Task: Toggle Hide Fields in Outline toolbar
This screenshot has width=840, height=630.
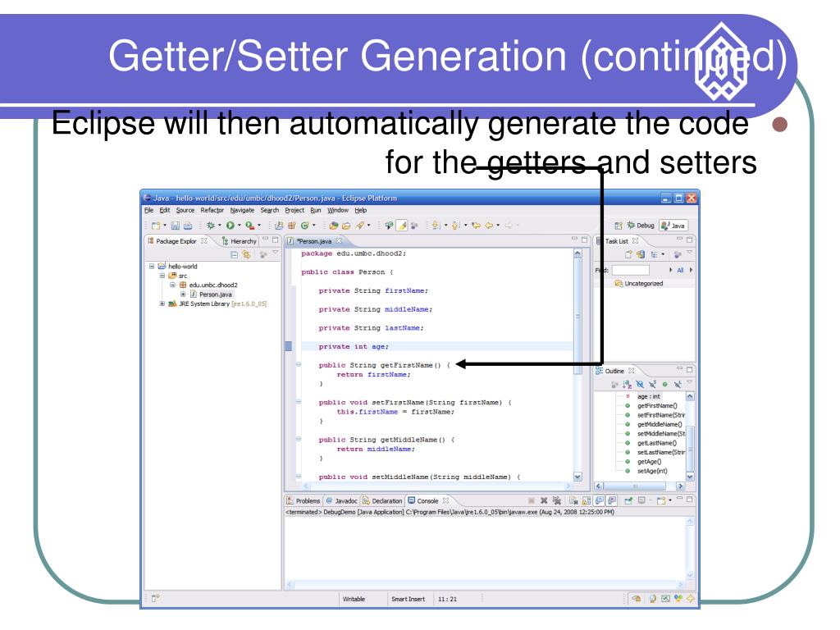Action: point(640,385)
